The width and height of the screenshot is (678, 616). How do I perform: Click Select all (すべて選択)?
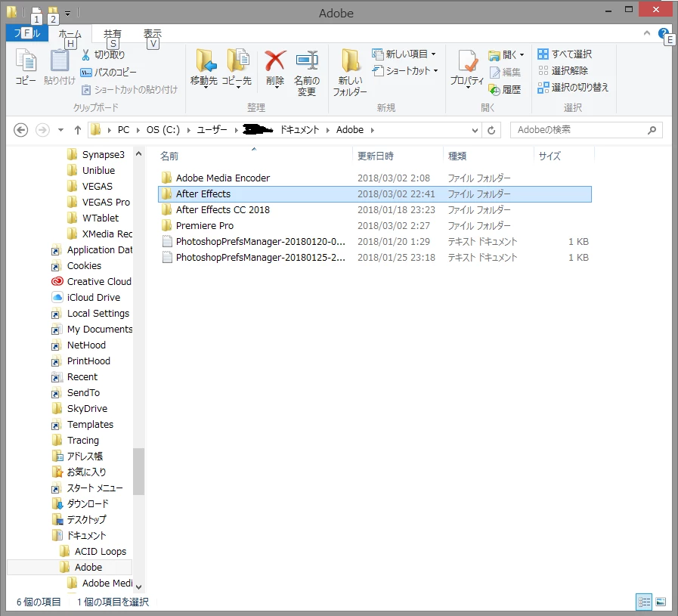(565, 54)
